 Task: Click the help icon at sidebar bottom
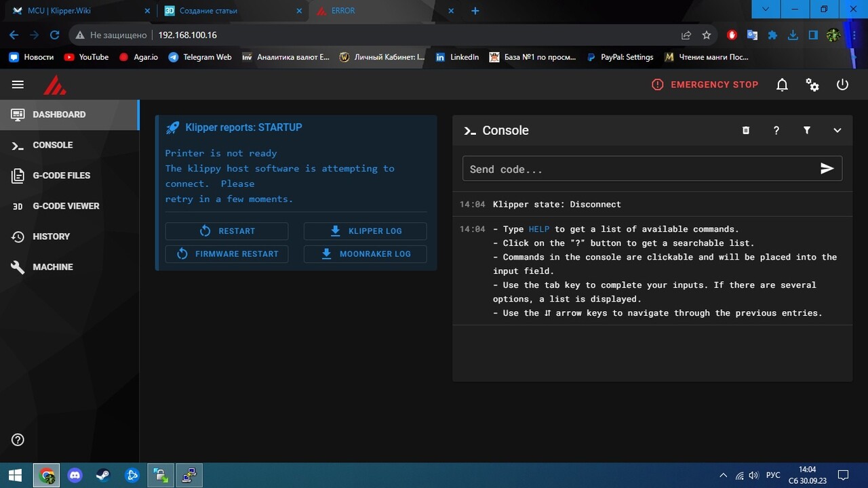point(18,439)
